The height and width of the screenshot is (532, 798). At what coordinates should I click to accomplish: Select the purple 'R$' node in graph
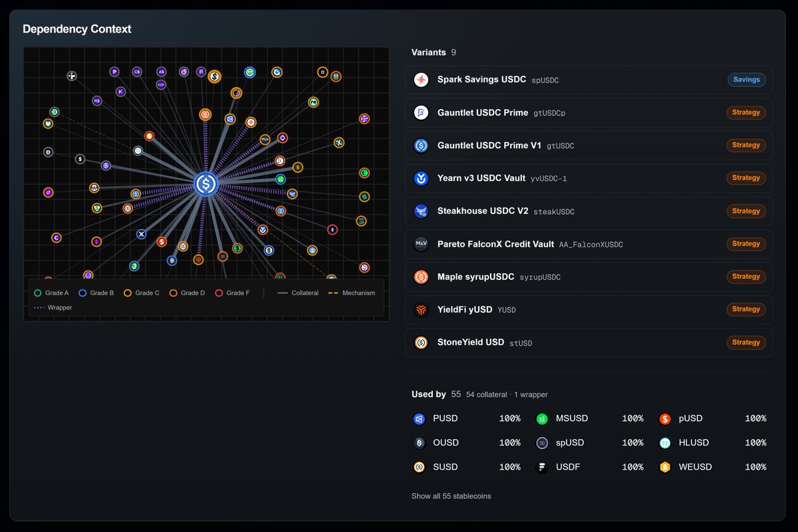[x=97, y=101]
